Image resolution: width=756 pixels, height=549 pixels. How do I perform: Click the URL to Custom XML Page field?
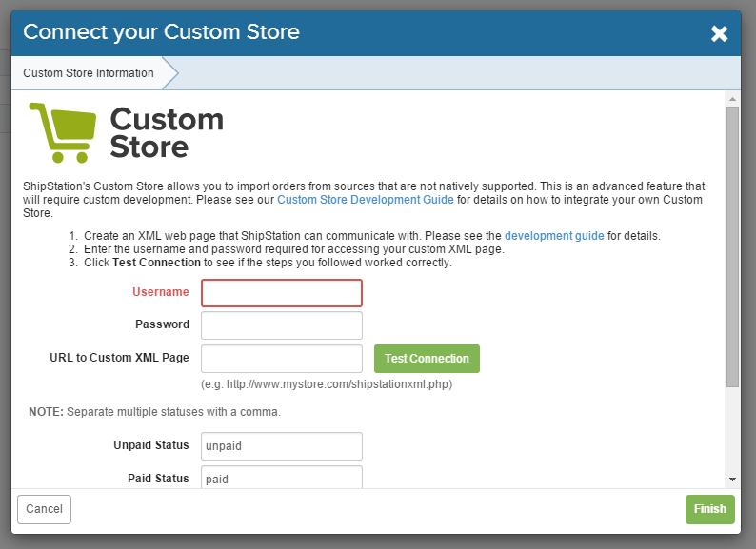point(282,358)
